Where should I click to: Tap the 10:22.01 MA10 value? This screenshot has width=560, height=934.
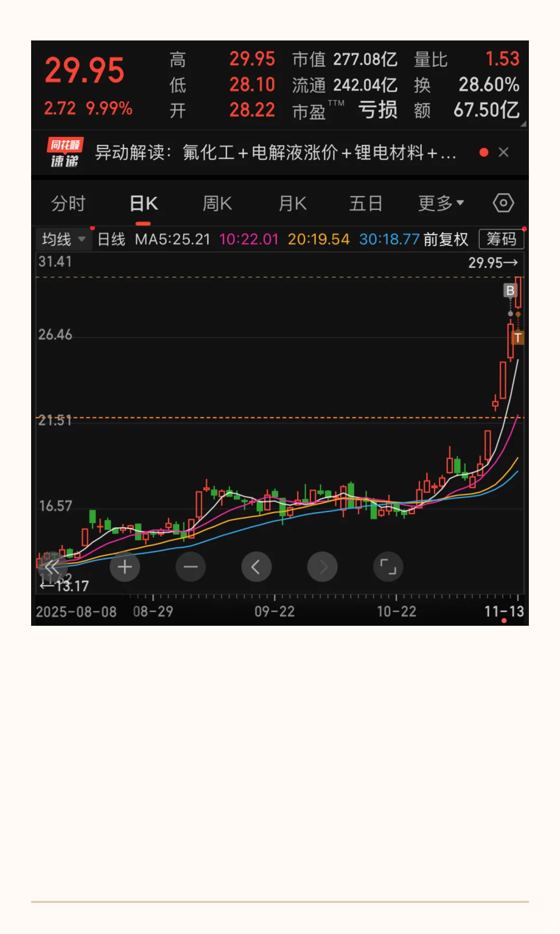pyautogui.click(x=249, y=239)
